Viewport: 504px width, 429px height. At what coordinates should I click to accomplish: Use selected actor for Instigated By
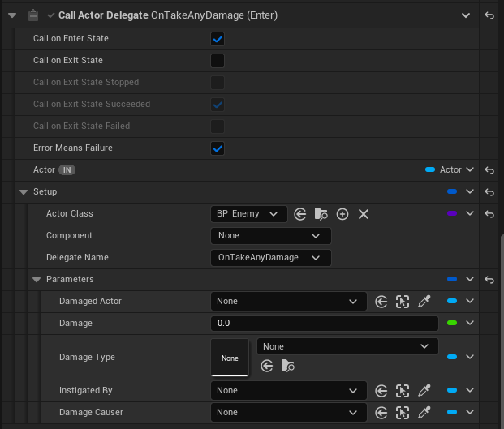(381, 391)
